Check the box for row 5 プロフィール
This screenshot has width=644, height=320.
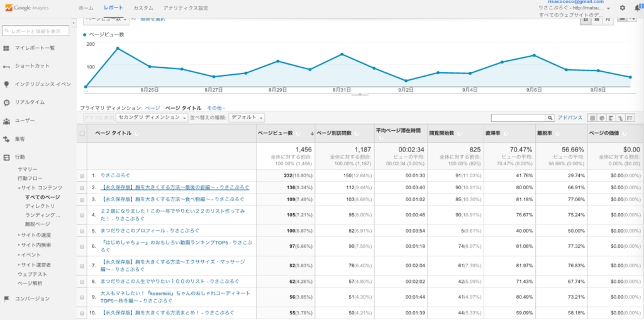(82, 231)
